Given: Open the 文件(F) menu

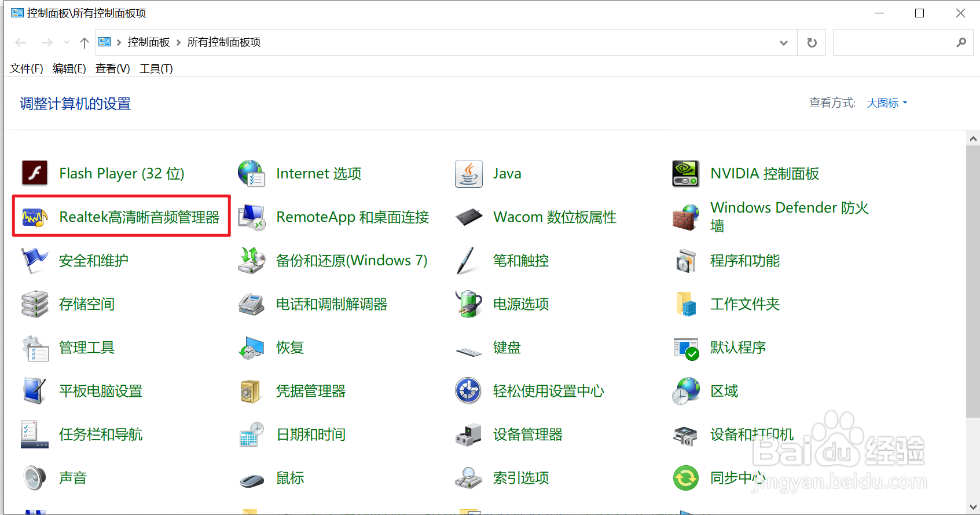Looking at the screenshot, I should (27, 69).
